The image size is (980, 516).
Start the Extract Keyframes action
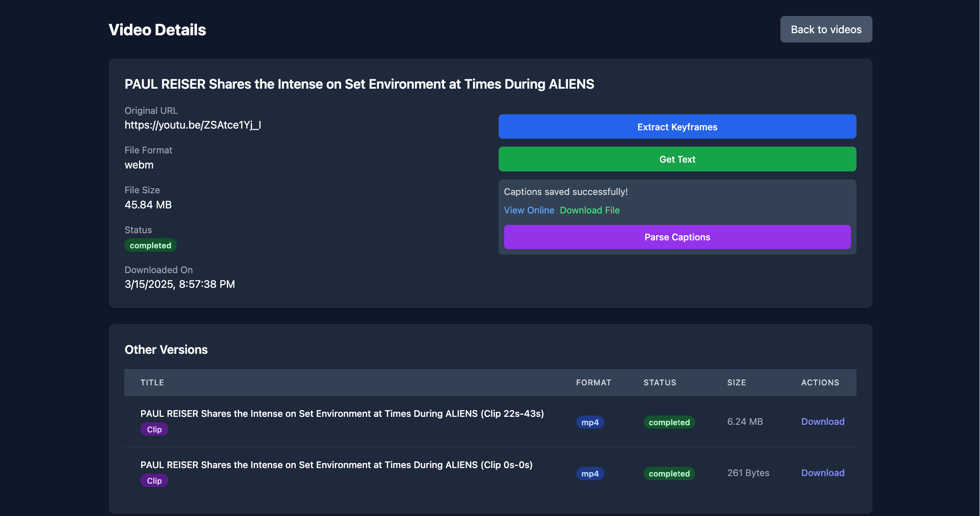pos(677,126)
